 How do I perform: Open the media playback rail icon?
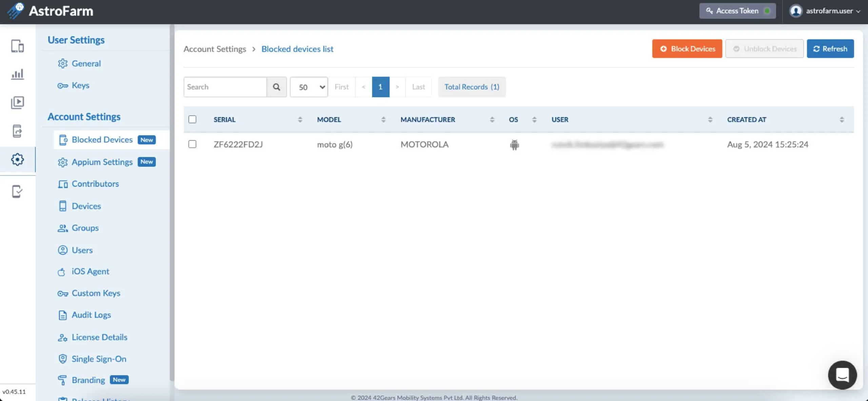tap(17, 102)
